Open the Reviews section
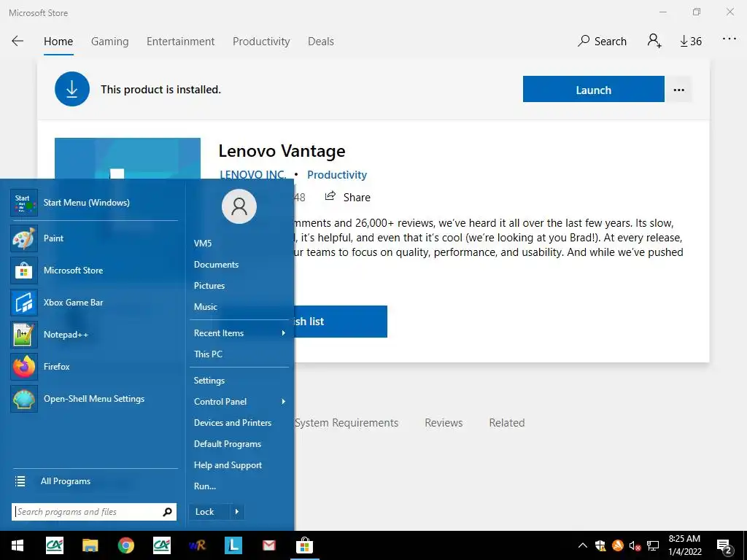The height and width of the screenshot is (560, 747). click(x=444, y=422)
